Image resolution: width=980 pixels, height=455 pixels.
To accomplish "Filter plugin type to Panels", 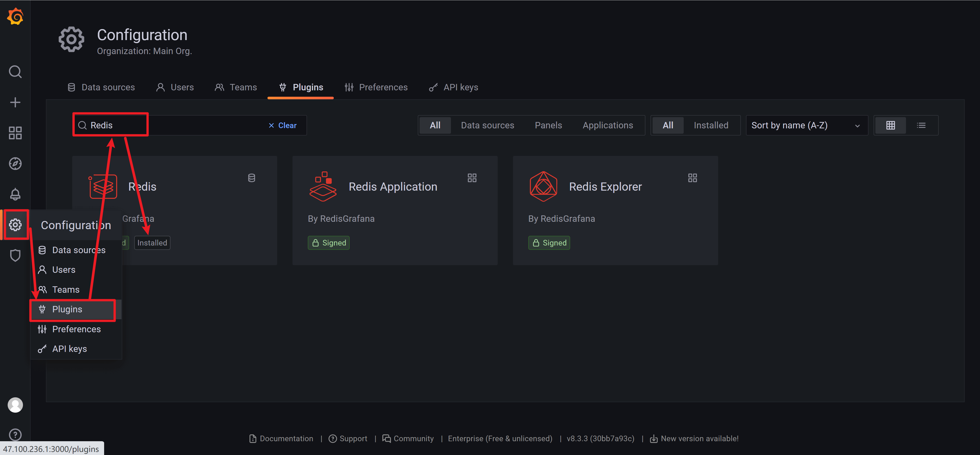I will 548,125.
